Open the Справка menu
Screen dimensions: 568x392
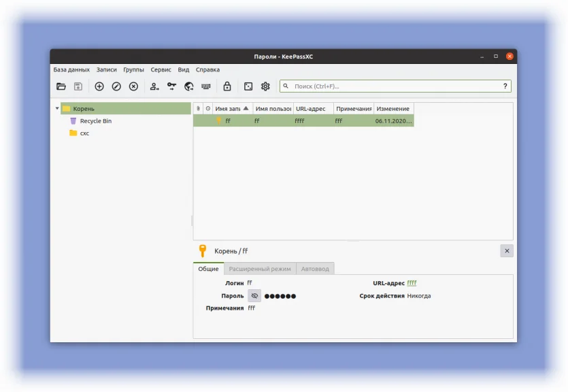coord(207,69)
